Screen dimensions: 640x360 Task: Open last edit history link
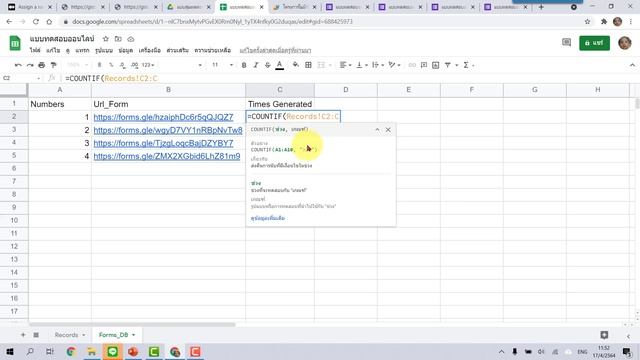point(275,50)
